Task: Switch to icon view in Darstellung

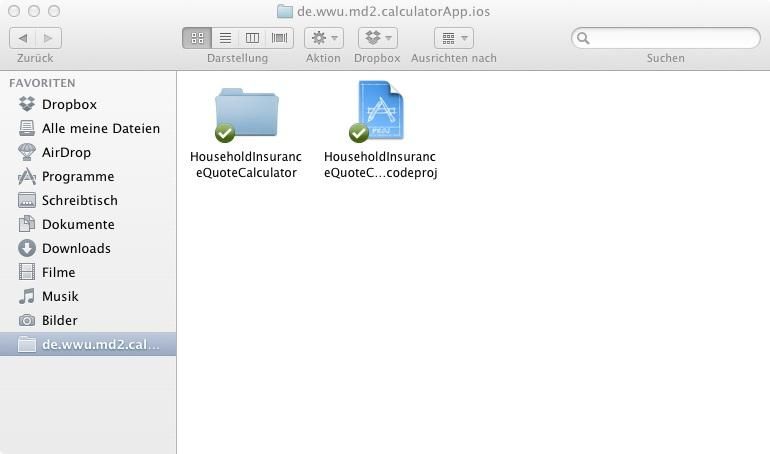Action: (x=197, y=38)
